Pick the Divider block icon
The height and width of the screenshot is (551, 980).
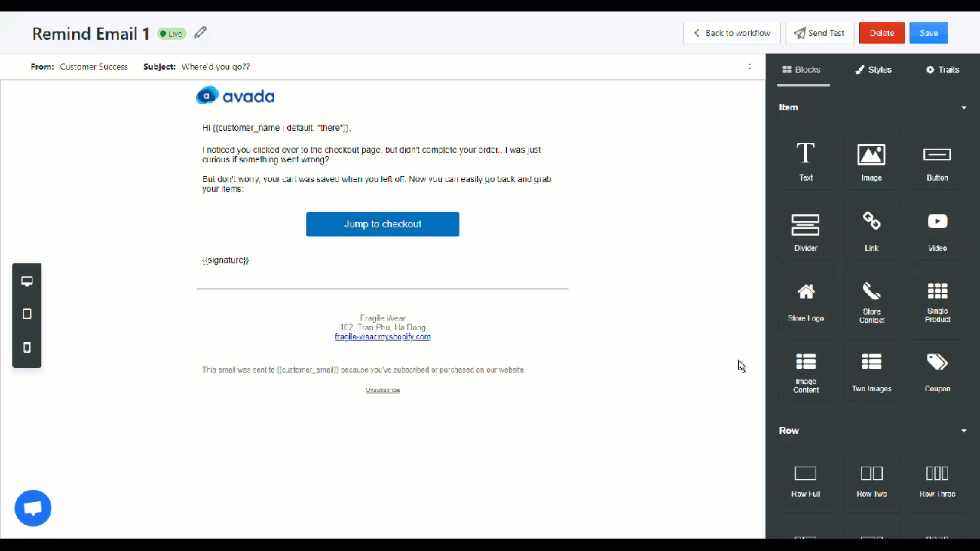coord(805,225)
